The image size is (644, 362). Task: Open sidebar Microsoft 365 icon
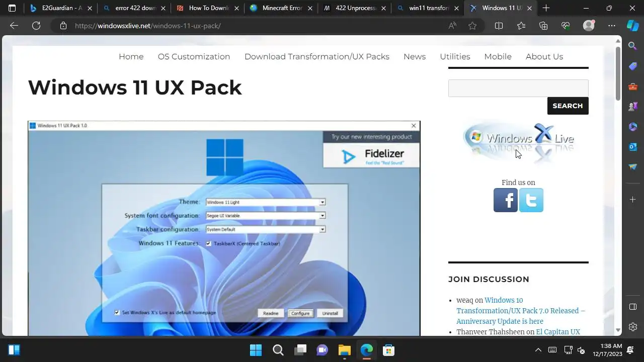(633, 127)
